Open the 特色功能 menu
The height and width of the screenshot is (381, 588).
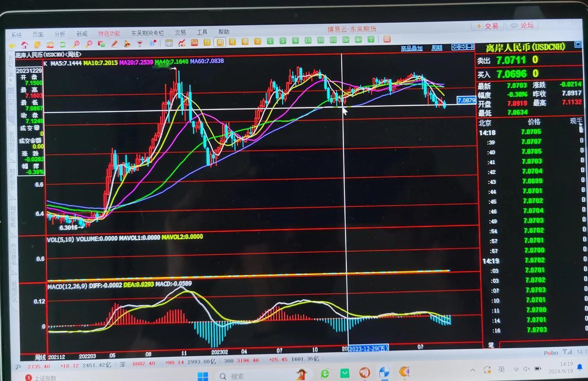point(109,34)
